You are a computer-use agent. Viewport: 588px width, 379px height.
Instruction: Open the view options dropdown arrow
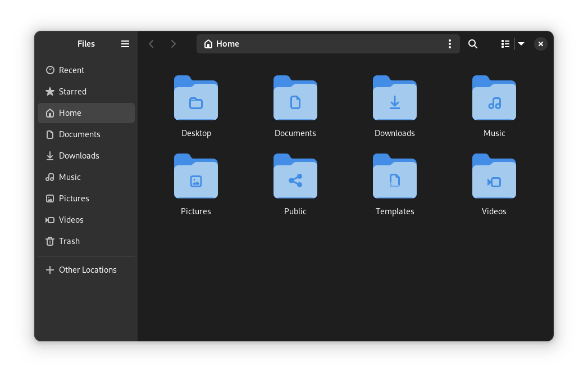click(521, 43)
